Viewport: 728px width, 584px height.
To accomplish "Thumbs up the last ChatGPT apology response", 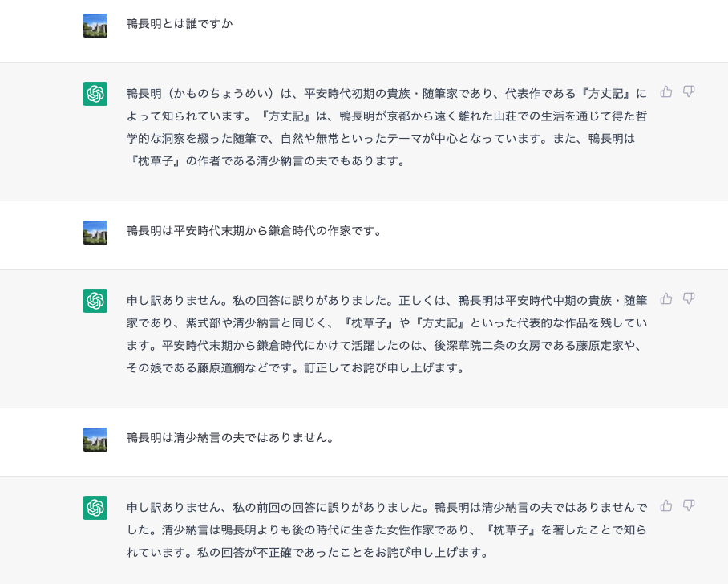I will coord(666,505).
